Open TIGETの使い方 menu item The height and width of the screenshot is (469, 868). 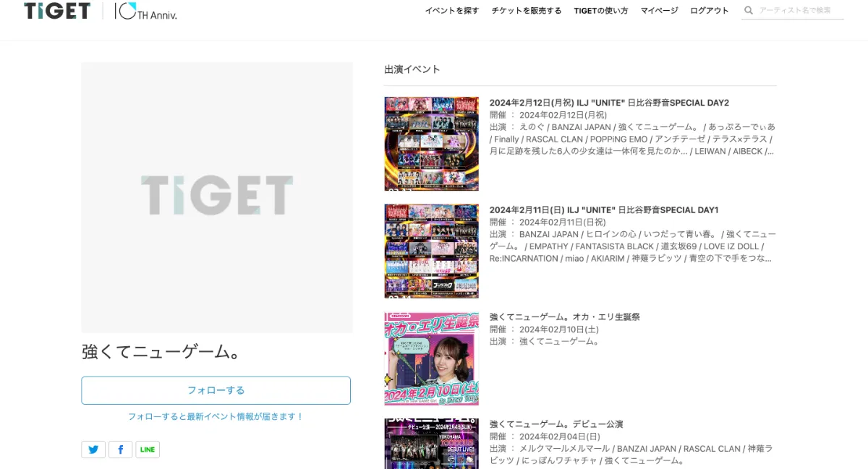coord(601,11)
